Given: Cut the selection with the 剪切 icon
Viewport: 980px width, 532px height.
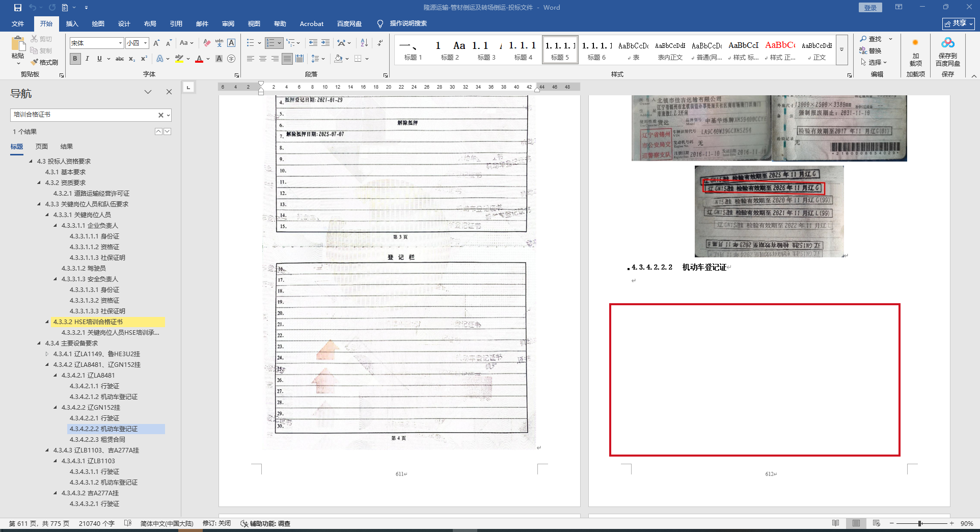Looking at the screenshot, I should (41, 39).
